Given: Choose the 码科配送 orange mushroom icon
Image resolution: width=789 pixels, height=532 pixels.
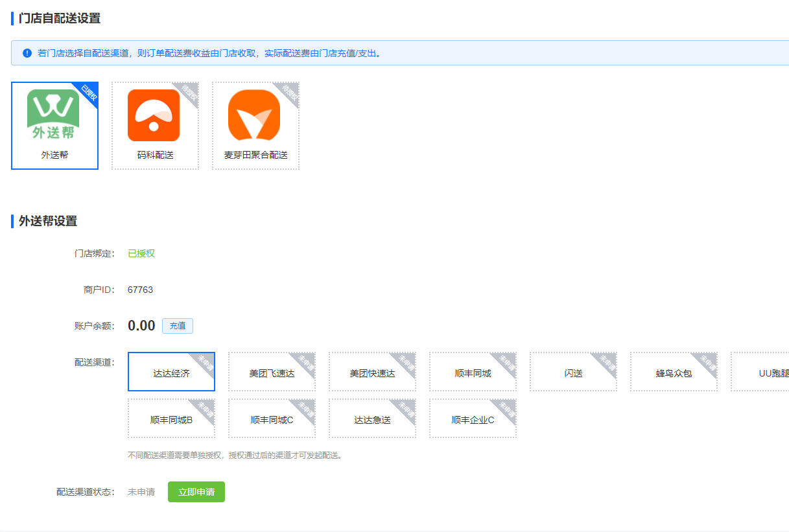Looking at the screenshot, I should 154,115.
